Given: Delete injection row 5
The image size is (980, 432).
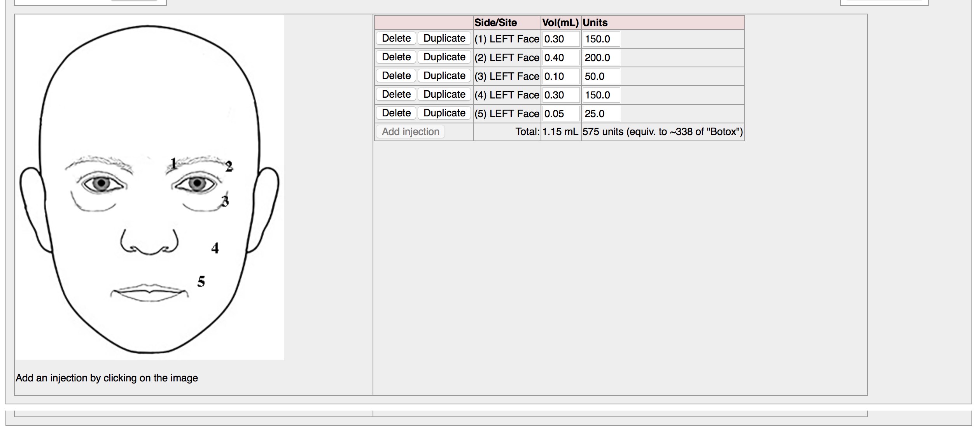Looking at the screenshot, I should (x=396, y=113).
